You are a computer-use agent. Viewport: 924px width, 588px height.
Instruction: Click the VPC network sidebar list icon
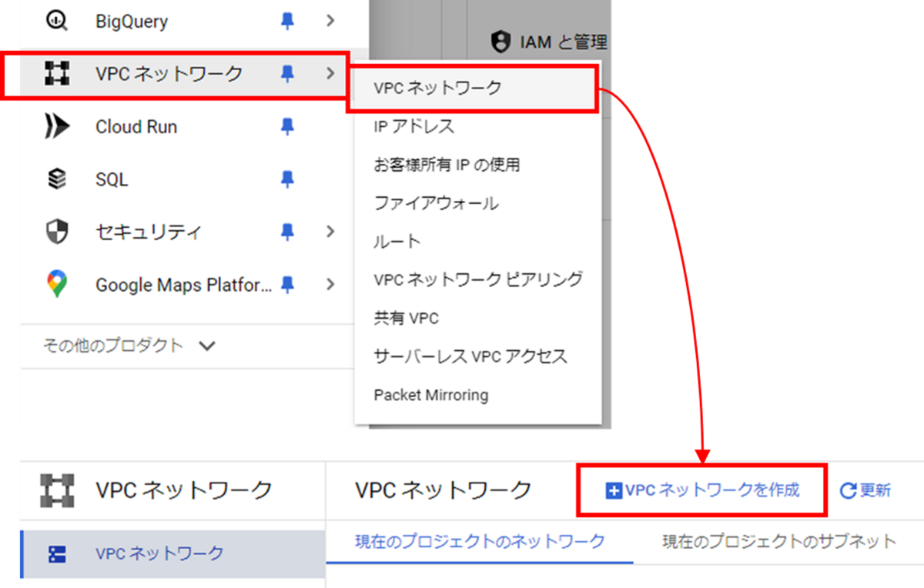pyautogui.click(x=57, y=553)
